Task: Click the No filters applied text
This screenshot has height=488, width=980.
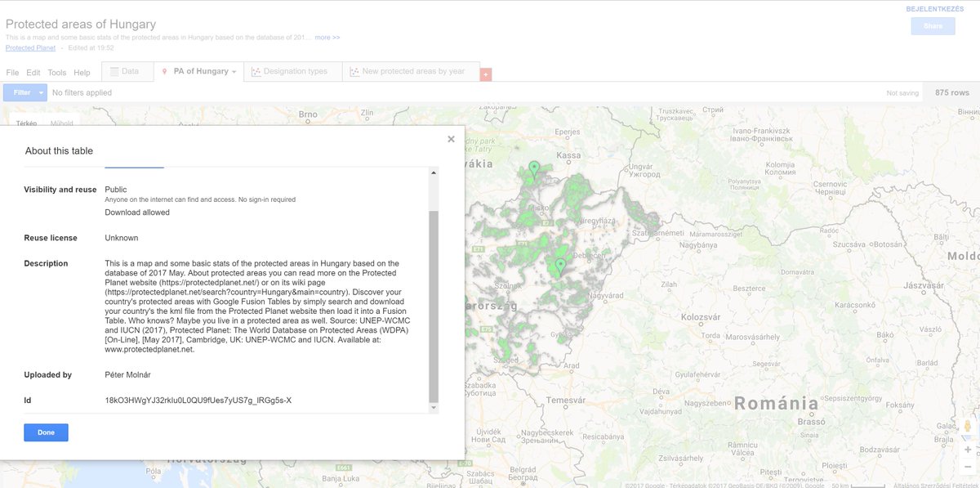Action: click(x=82, y=92)
